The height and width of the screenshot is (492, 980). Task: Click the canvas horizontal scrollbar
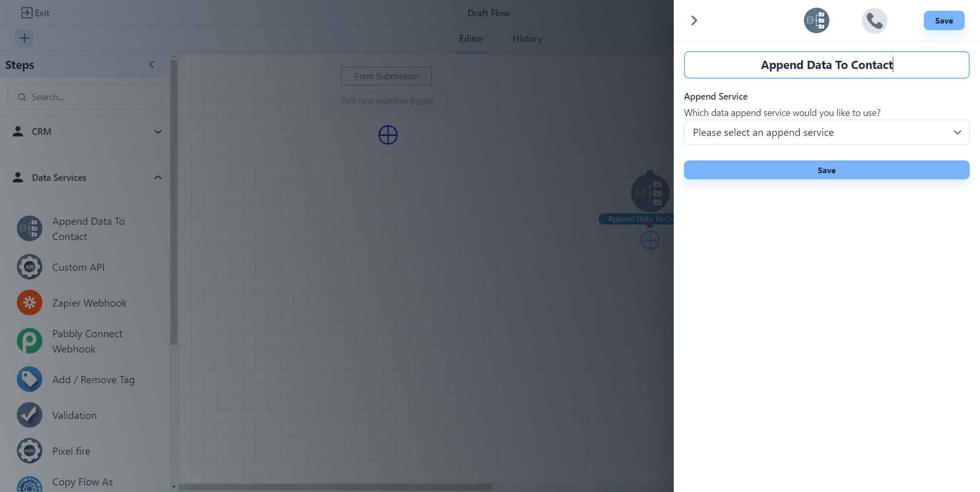(x=335, y=487)
